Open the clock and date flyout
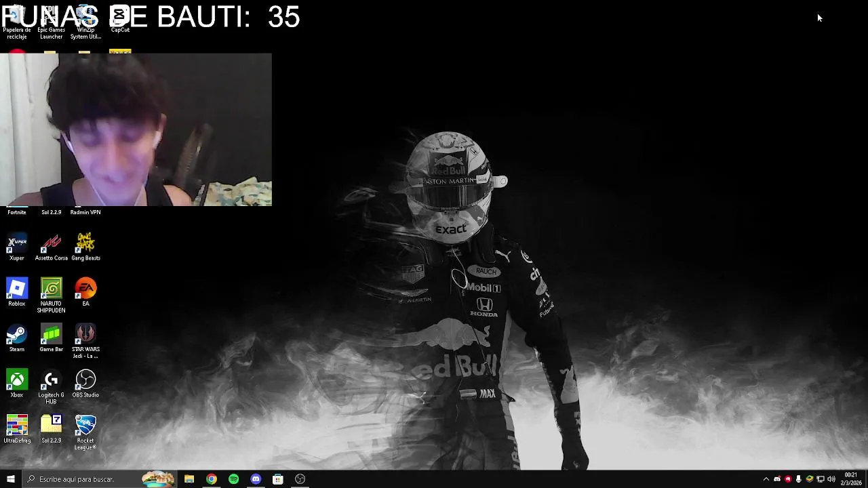868x488 pixels. pos(851,479)
